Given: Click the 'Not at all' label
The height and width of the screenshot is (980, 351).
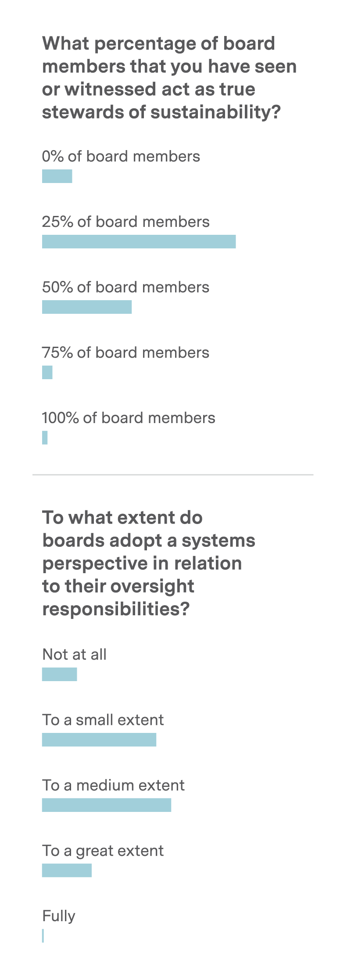Looking at the screenshot, I should click(x=75, y=655).
